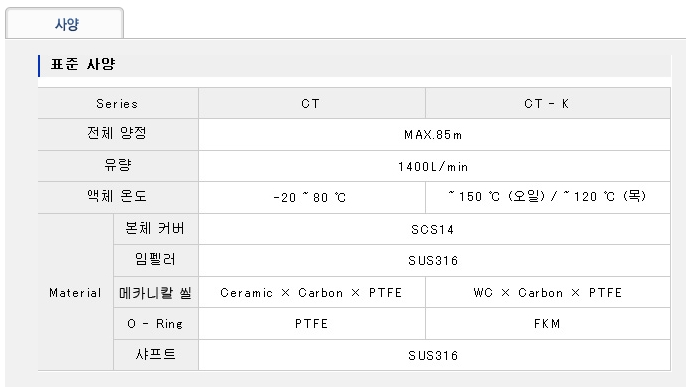Click the 표준 사양 section heading

pos(83,64)
